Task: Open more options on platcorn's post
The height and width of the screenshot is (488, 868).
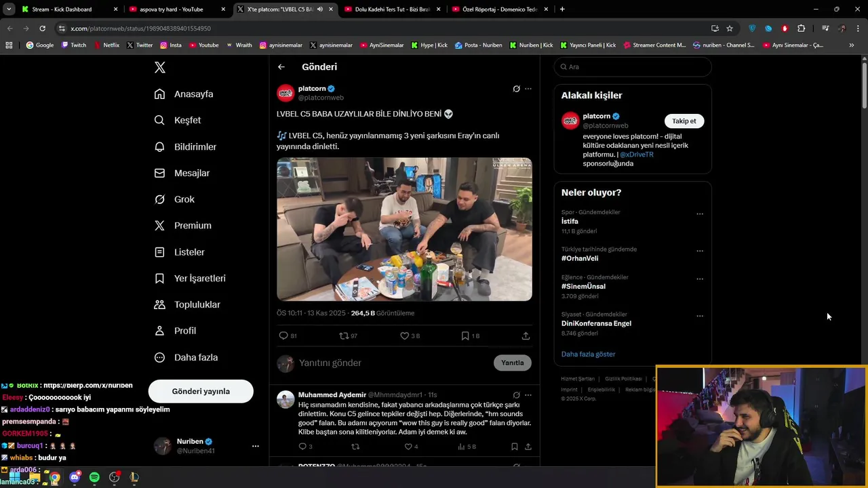Action: 528,89
